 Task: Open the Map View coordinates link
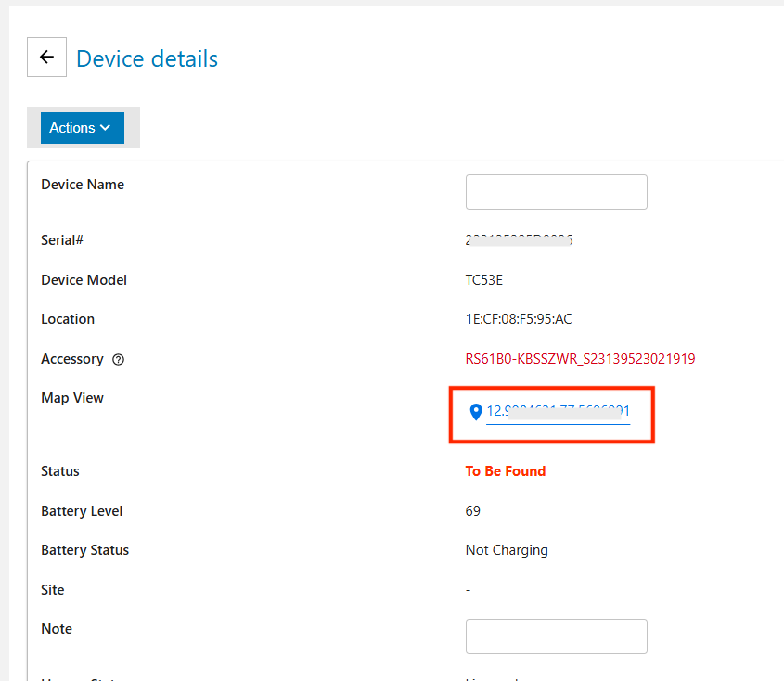click(x=558, y=411)
